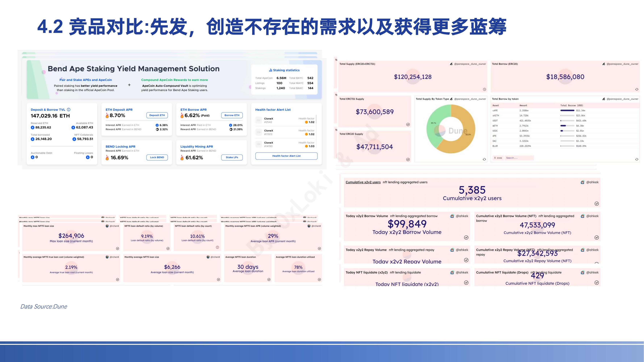644x362 pixels.
Task: Open @paraspace_dune_owner on Total Borrow by token
Action: tap(620, 99)
